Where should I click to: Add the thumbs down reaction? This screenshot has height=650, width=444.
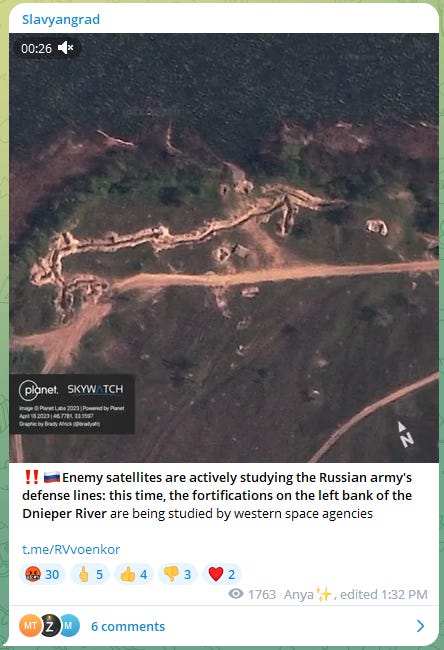(178, 574)
